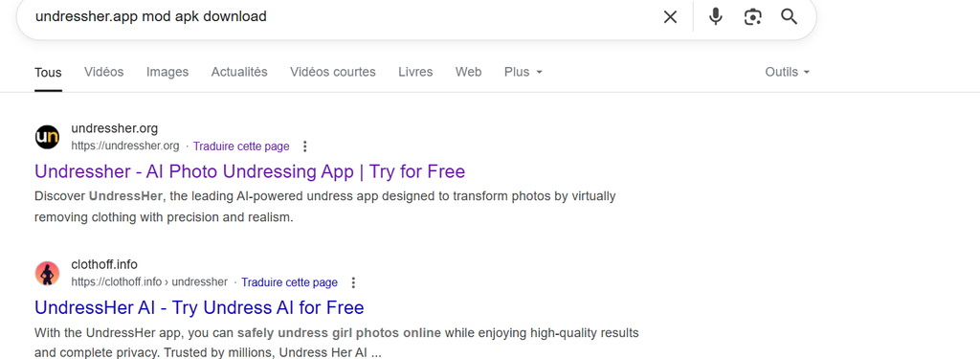Switch to the Vidéos tab

(103, 72)
